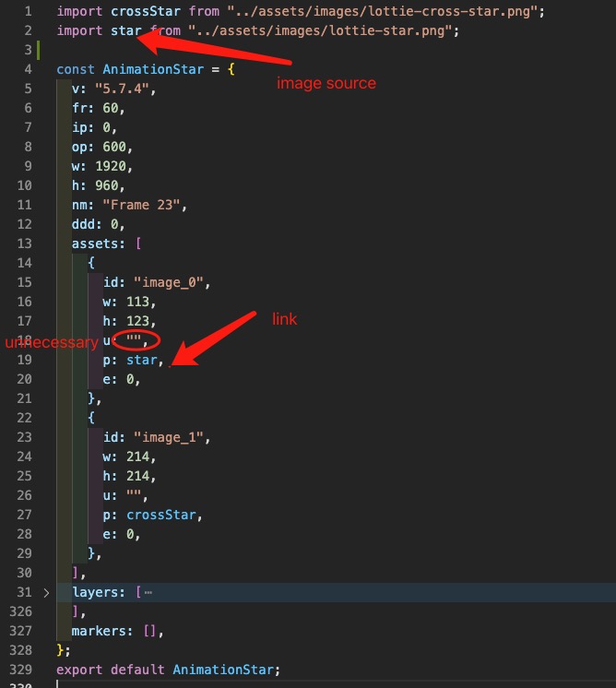Image resolution: width=616 pixels, height=688 pixels.
Task: Click the e: 0 value on line 20
Action: (x=130, y=379)
